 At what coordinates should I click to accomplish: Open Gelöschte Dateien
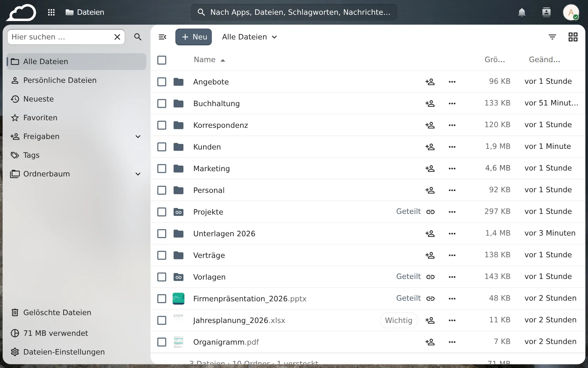pyautogui.click(x=76, y=313)
